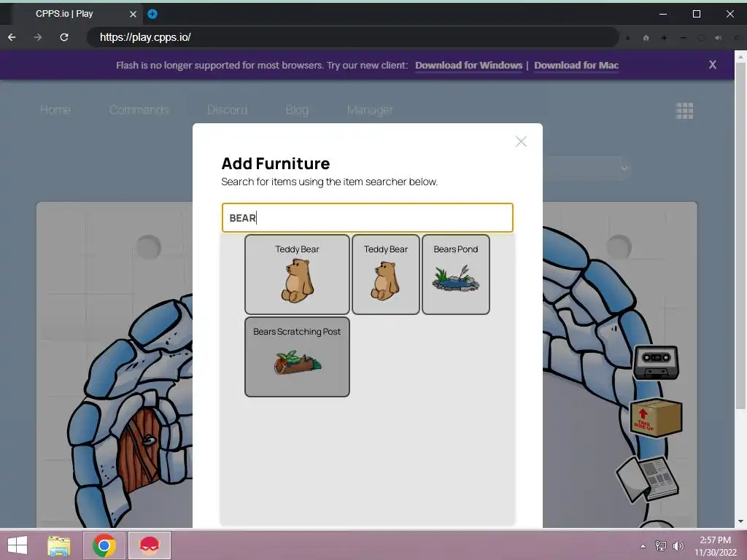
Task: Dismiss the Flash notice banner
Action: point(712,65)
